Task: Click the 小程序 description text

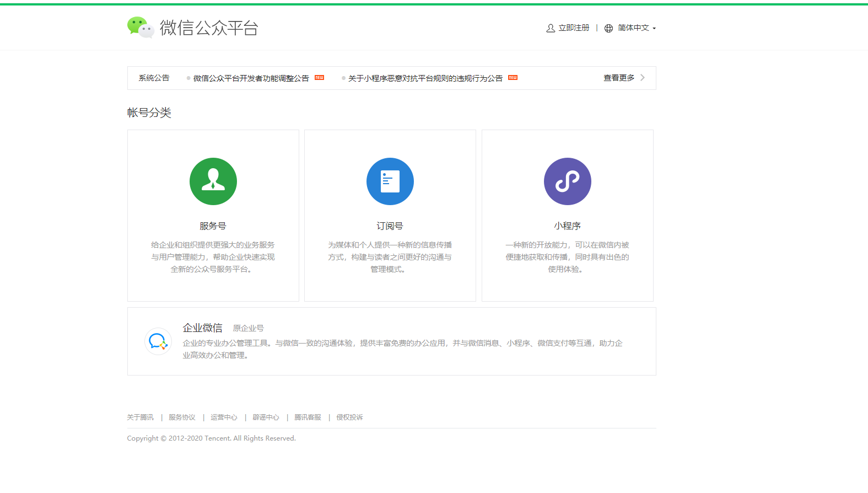Action: pos(568,257)
